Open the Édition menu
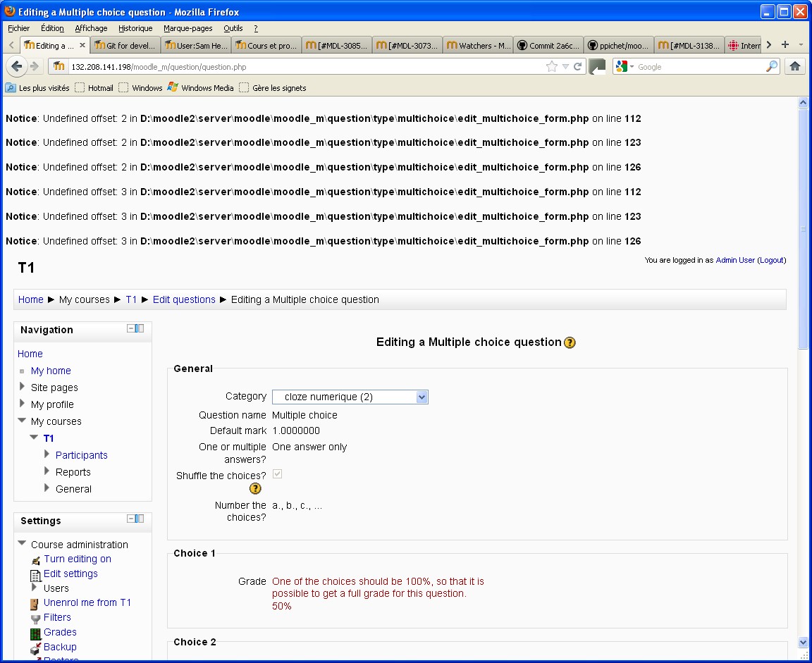The width and height of the screenshot is (812, 663). tap(52, 28)
